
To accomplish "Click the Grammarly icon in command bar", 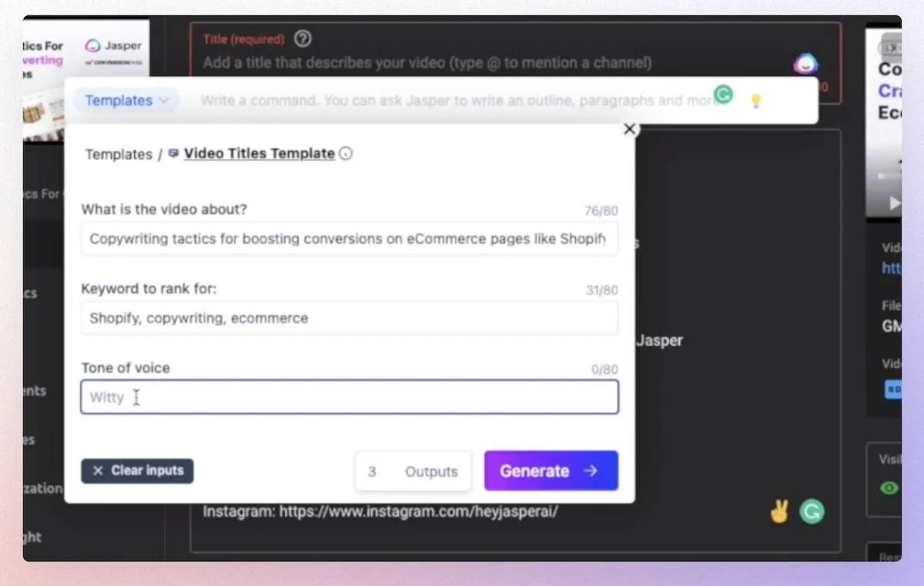I will tap(723, 95).
